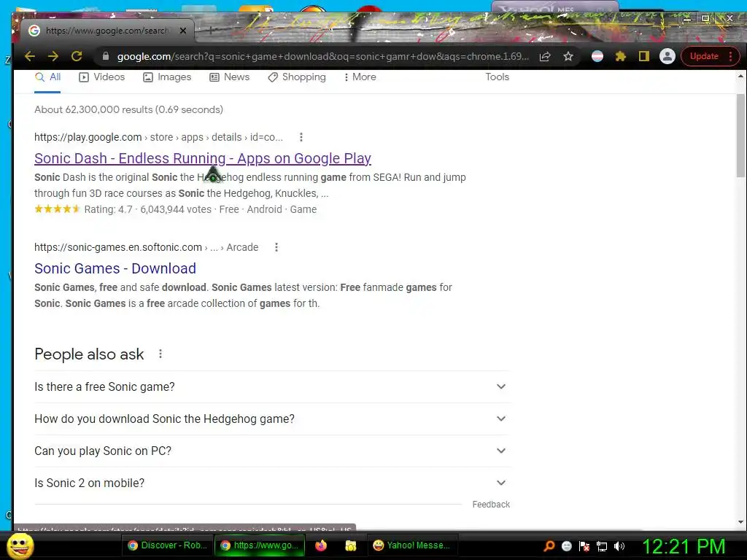The width and height of the screenshot is (747, 560).
Task: Click the 'People also ask' heading
Action: [89, 354]
